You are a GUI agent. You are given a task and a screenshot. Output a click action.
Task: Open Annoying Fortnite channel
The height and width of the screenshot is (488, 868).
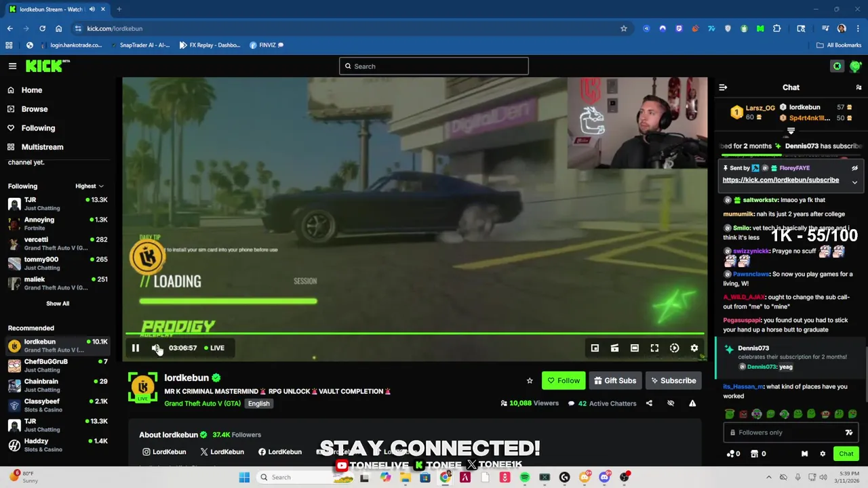[57, 224]
